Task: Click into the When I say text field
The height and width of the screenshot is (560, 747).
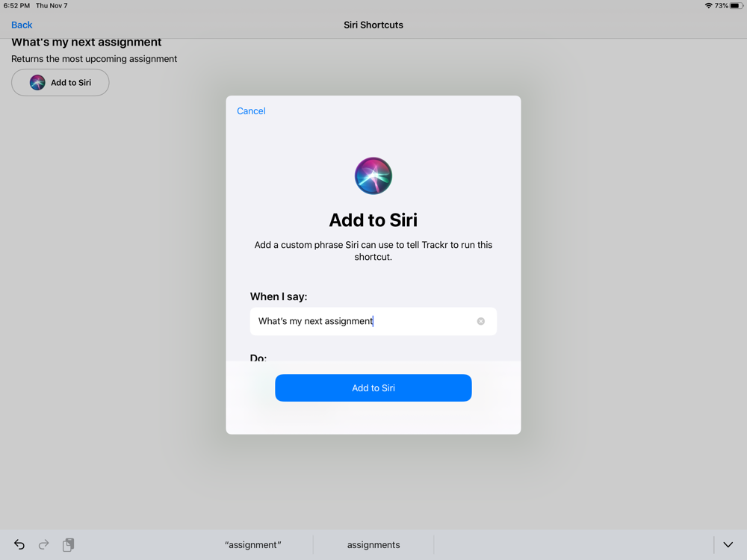Action: (x=373, y=321)
